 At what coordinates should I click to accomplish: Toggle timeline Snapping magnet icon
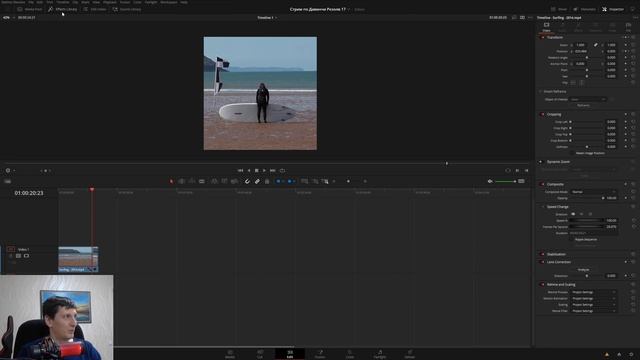pos(247,181)
